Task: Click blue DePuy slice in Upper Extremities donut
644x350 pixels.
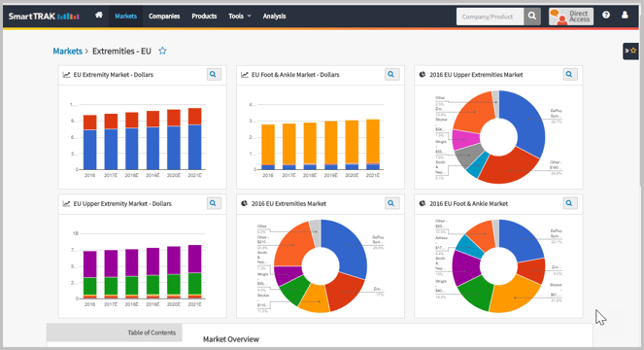Action: [x=527, y=122]
